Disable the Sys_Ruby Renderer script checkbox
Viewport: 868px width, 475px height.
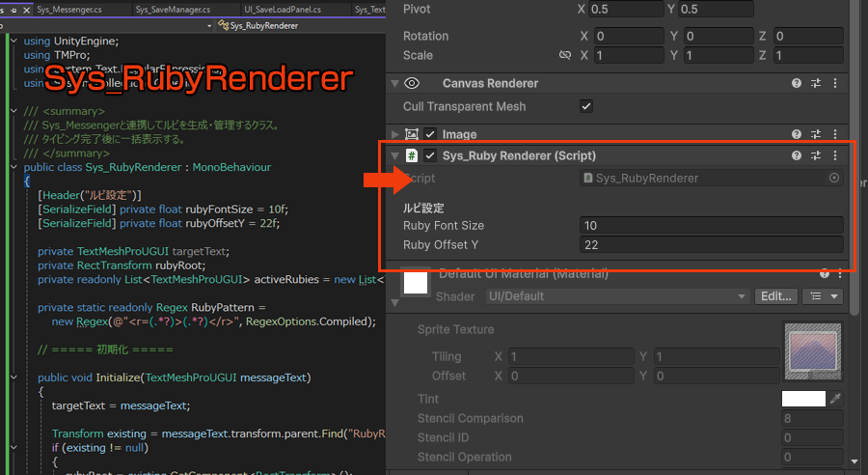click(x=430, y=155)
